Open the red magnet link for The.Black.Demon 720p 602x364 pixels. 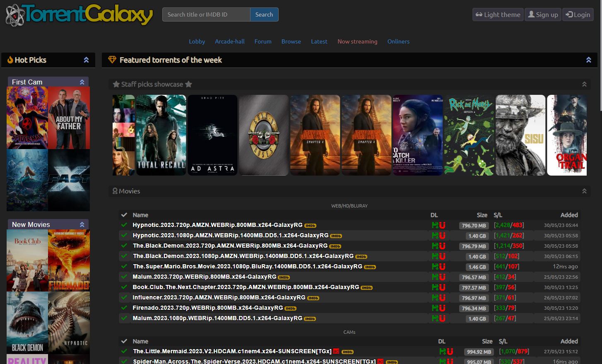tap(442, 246)
